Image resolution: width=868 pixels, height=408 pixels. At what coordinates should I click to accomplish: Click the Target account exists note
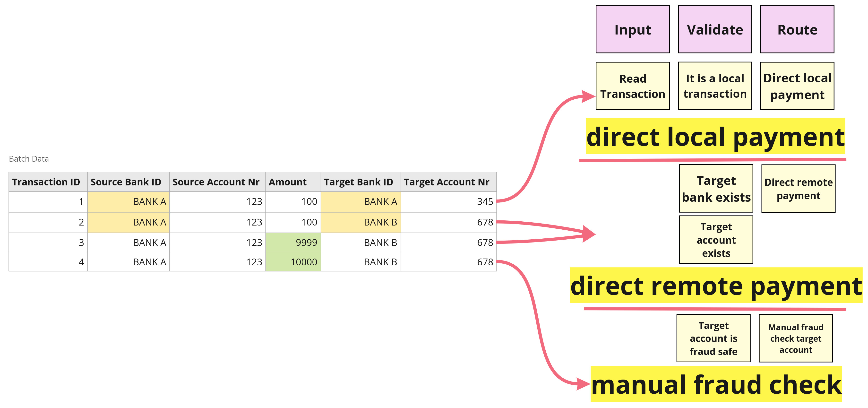[x=716, y=240]
